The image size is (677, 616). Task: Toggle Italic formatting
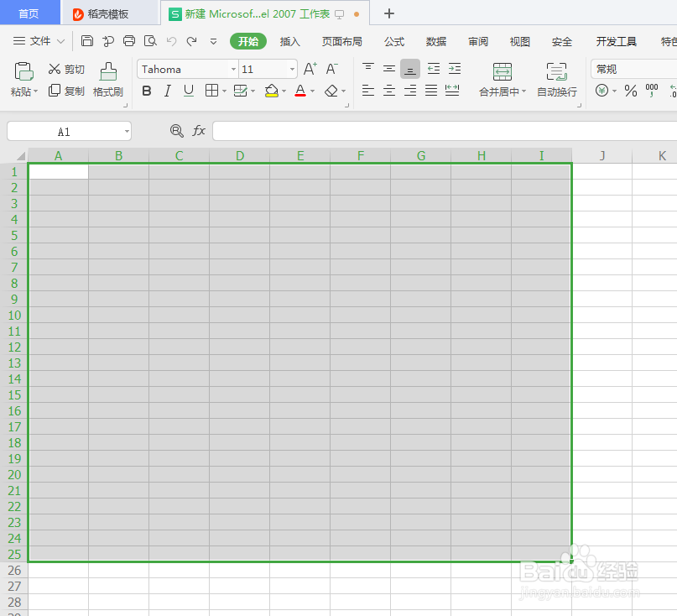click(168, 91)
